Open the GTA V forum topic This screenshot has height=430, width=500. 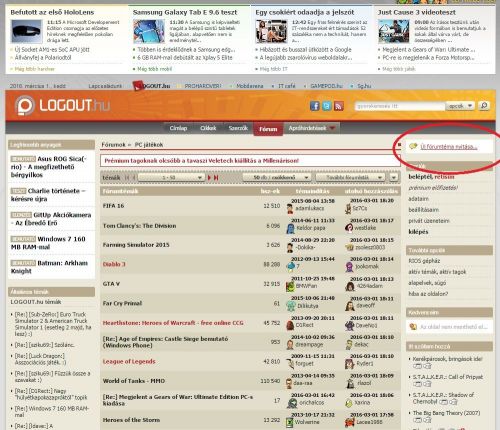(x=111, y=284)
